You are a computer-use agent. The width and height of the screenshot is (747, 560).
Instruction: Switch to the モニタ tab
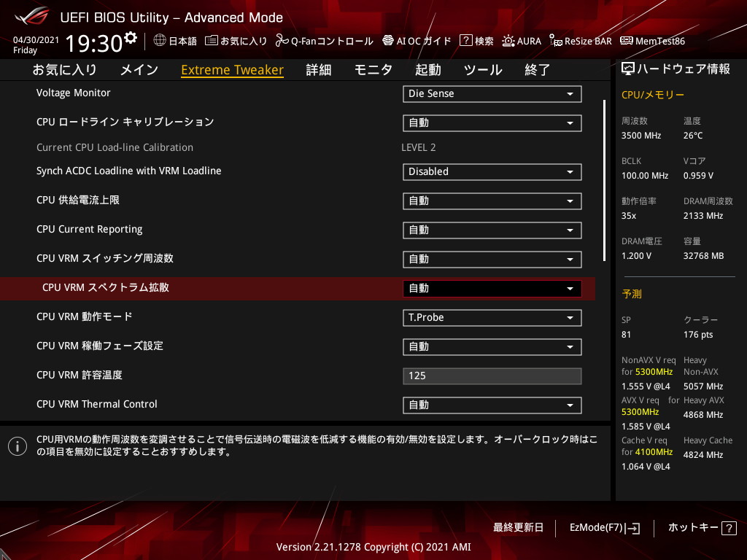point(373,70)
